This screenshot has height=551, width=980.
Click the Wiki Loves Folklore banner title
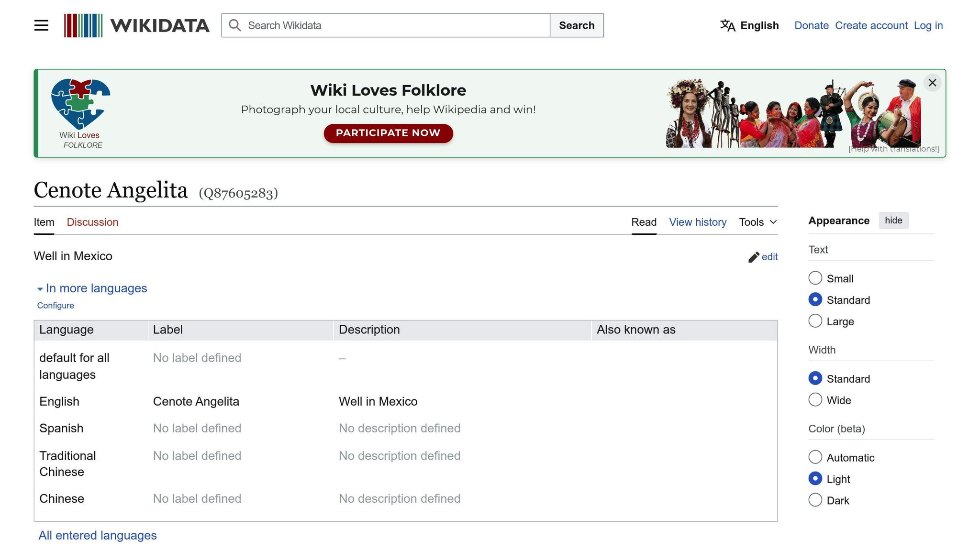coord(388,90)
